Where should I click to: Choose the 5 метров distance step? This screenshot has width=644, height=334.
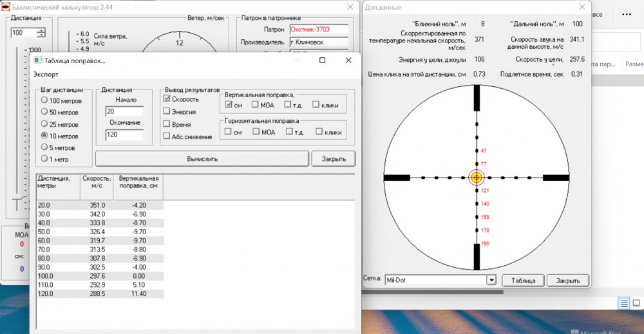point(44,147)
